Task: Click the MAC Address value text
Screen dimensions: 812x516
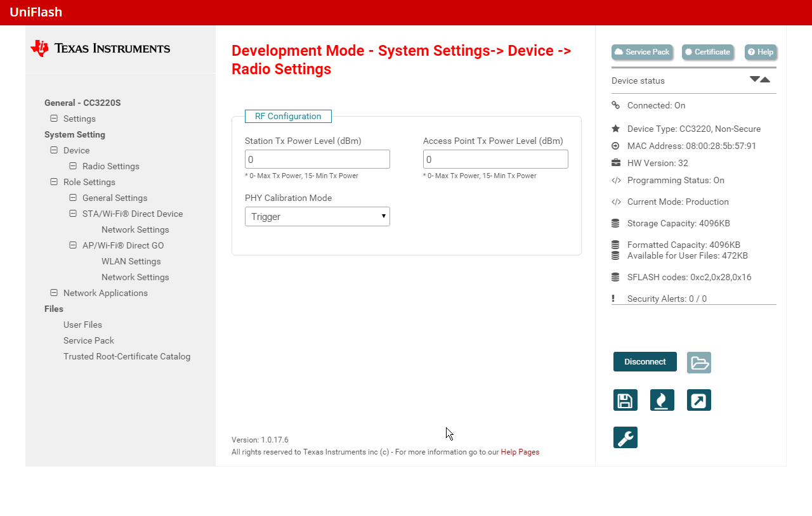Action: click(691, 146)
